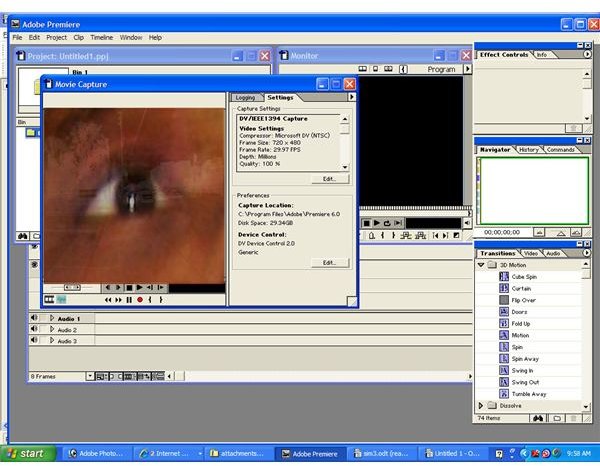Click the Loop button in Monitor

coord(387,223)
